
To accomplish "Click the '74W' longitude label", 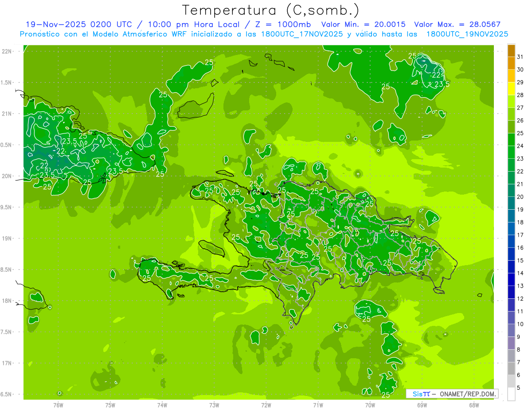I will tap(162, 405).
